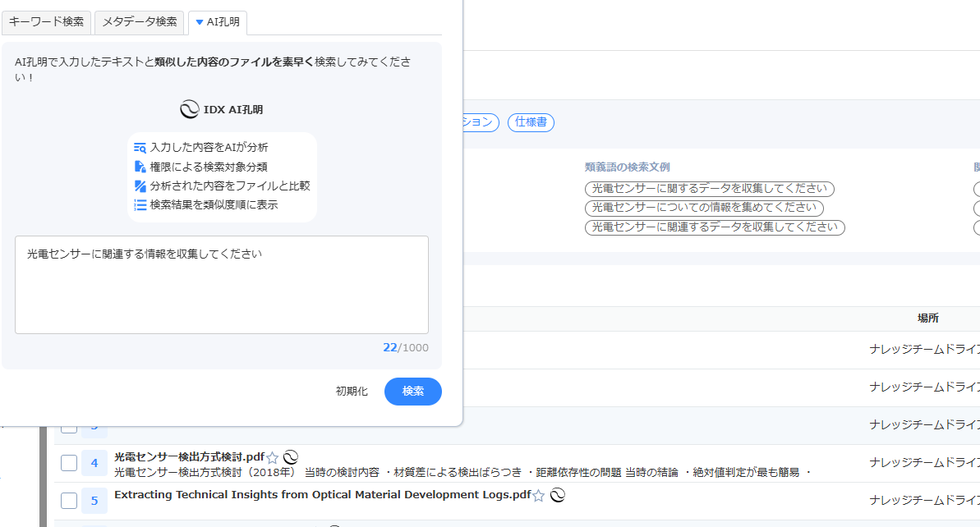Image resolution: width=980 pixels, height=527 pixels.
Task: Click the locked-file icon beside 権限による検索対象分類
Action: coord(140,167)
